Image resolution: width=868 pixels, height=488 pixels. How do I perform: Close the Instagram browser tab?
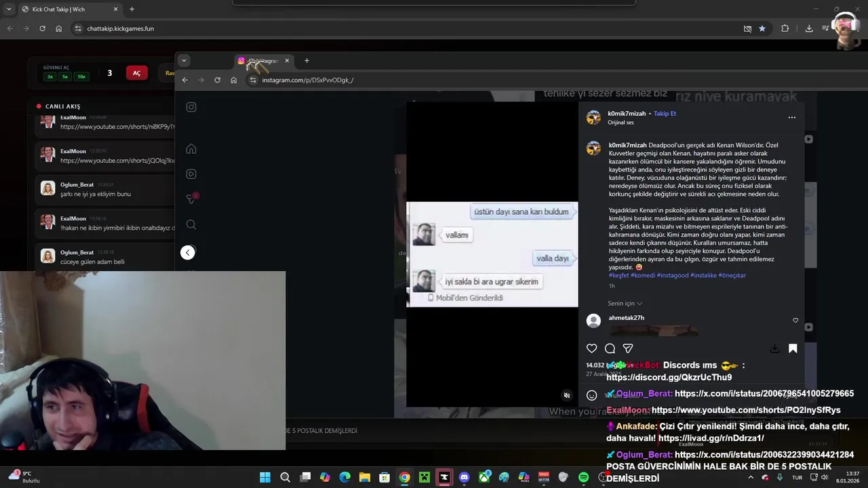(287, 61)
